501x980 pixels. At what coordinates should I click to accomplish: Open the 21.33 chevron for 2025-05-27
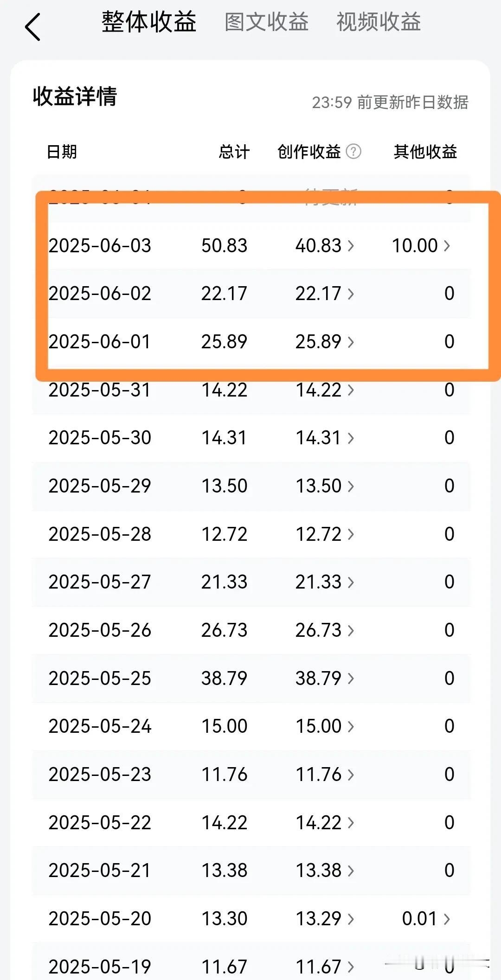coord(351,582)
